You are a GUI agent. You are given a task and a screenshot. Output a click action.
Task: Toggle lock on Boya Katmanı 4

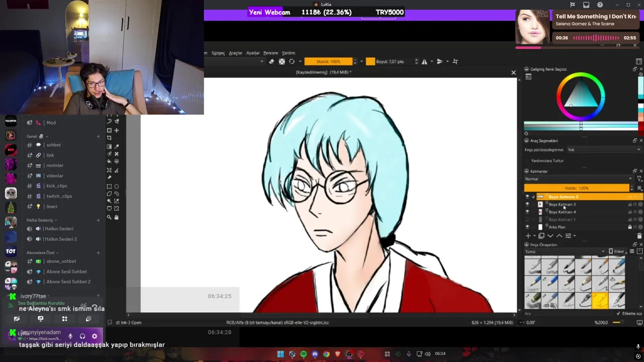[629, 212]
